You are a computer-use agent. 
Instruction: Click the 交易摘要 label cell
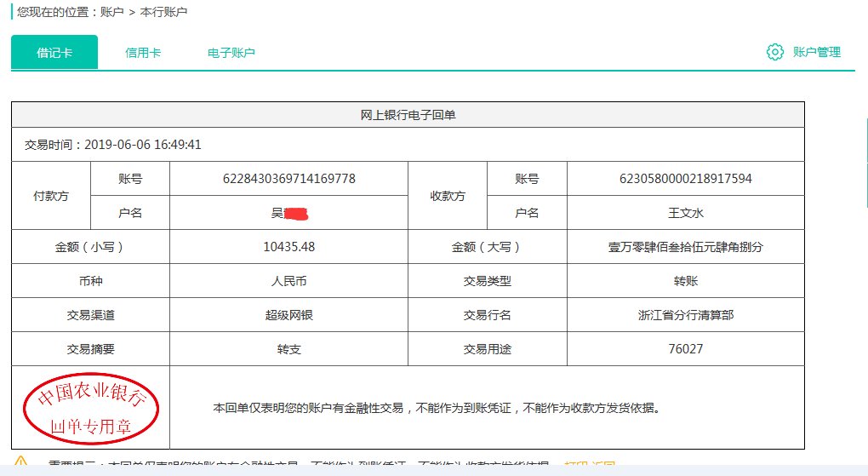point(91,349)
